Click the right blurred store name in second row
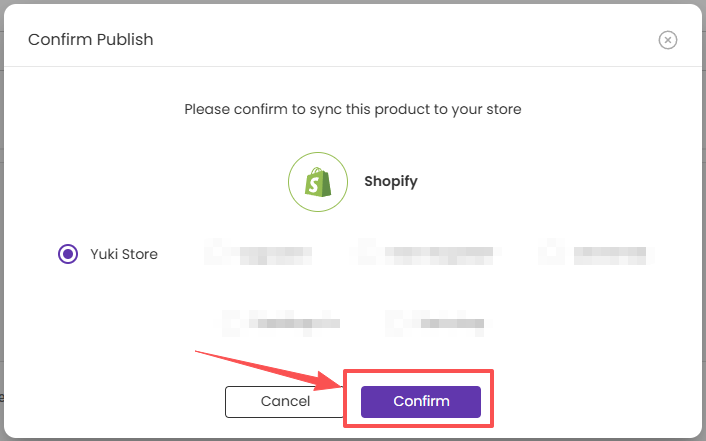Image resolution: width=706 pixels, height=441 pixels. (452, 323)
